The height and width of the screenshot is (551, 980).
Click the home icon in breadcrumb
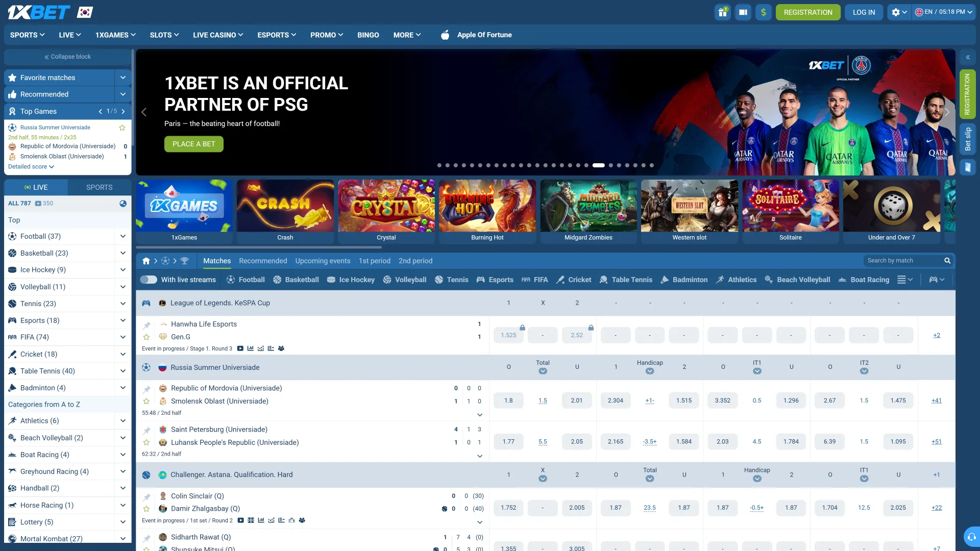[146, 261]
